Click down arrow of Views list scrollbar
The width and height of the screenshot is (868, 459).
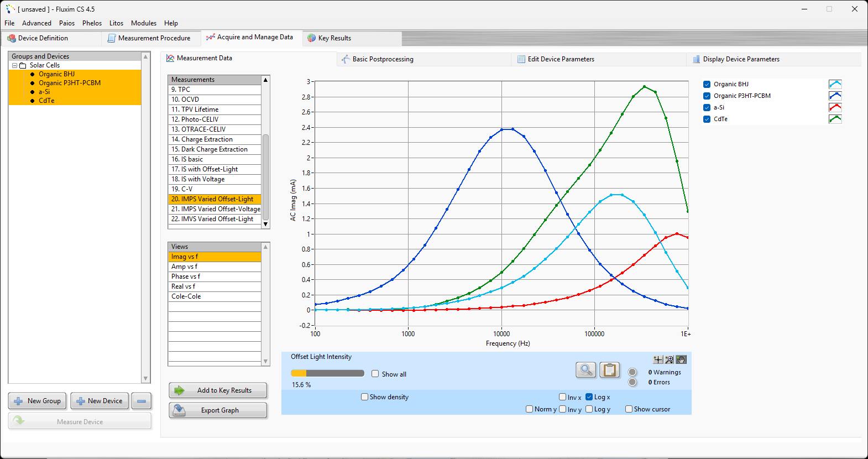click(x=266, y=362)
